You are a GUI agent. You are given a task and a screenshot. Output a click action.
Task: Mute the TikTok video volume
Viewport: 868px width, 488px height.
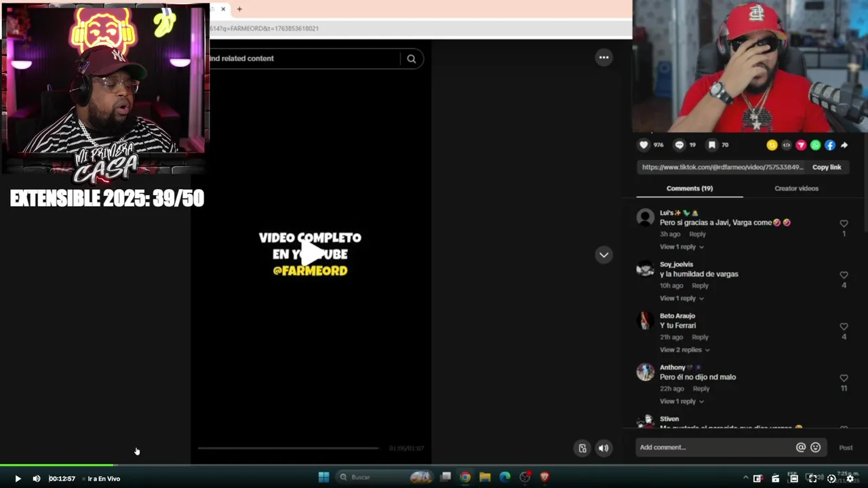point(604,448)
